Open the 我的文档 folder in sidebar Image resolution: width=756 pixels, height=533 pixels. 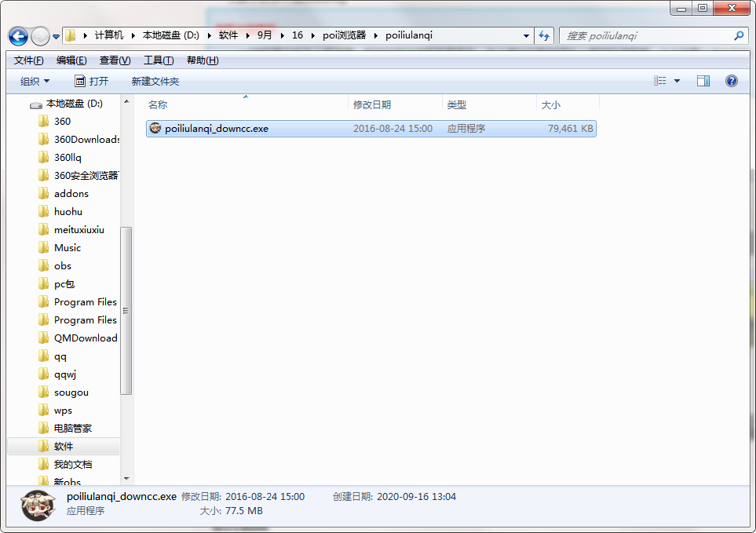click(73, 465)
